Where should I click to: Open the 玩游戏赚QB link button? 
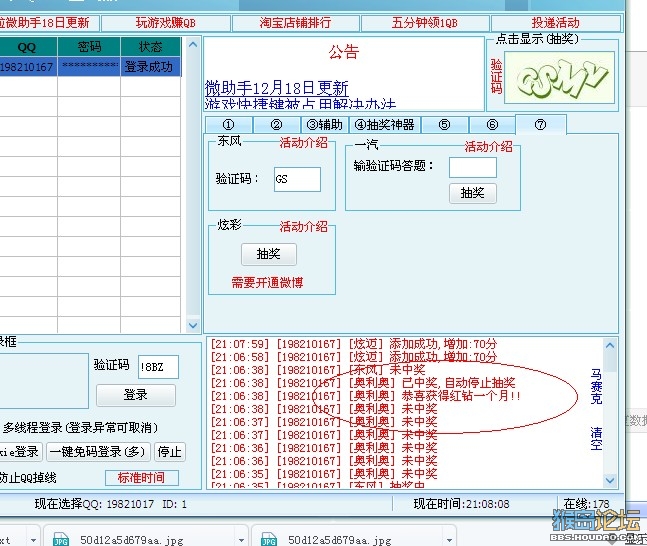coord(165,23)
